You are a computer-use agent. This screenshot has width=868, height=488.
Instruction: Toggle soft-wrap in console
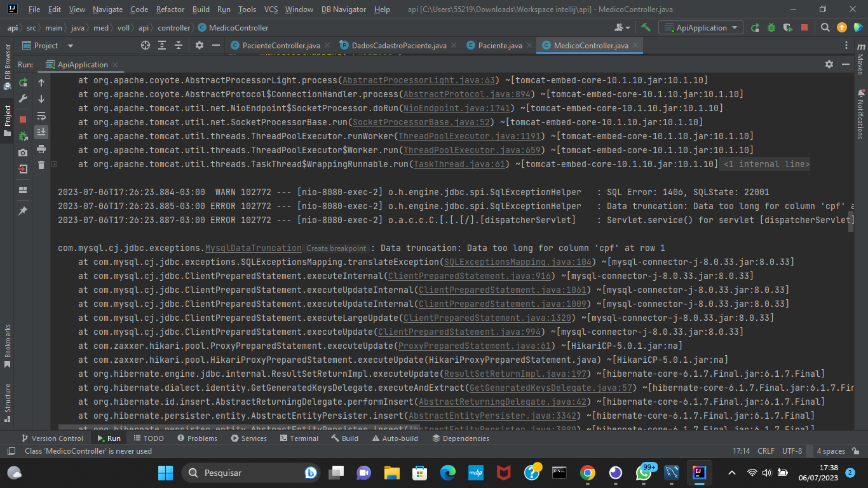(41, 116)
